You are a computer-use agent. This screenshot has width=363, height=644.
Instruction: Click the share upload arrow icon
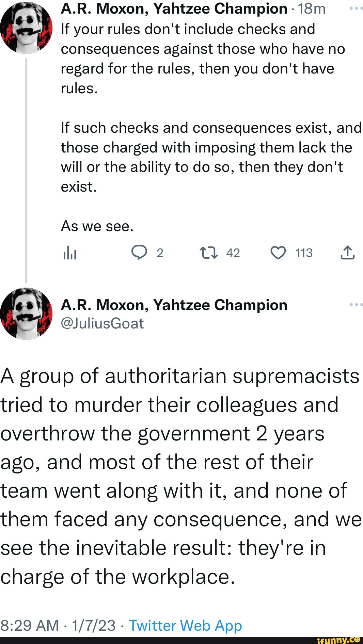(x=347, y=253)
